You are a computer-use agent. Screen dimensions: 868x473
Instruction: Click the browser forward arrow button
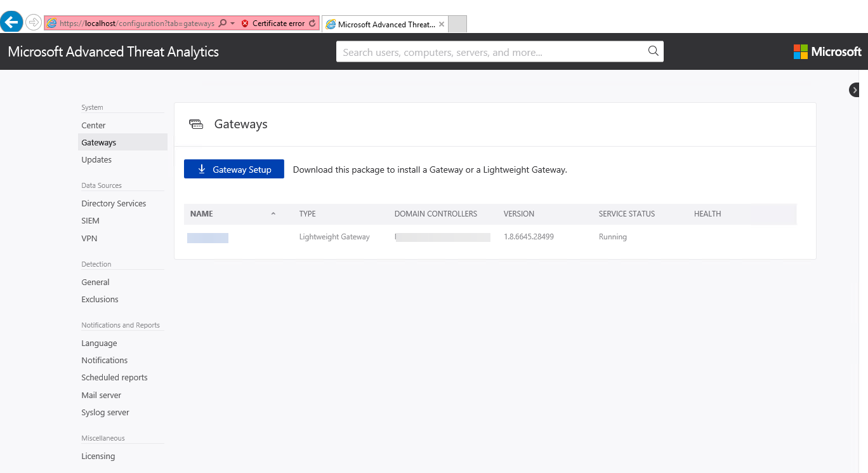pos(34,22)
